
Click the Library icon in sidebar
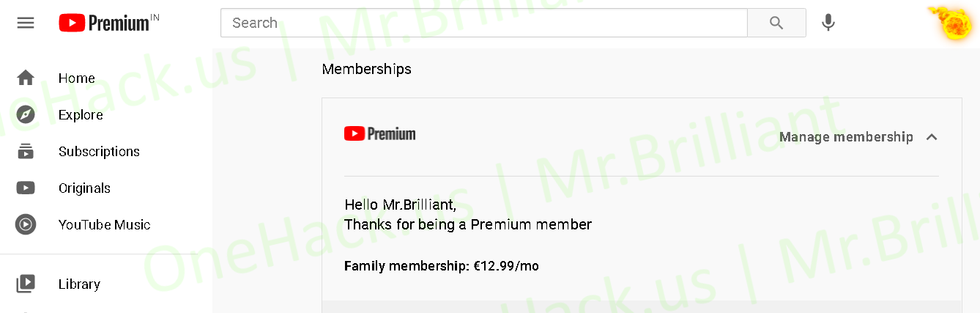(x=26, y=284)
